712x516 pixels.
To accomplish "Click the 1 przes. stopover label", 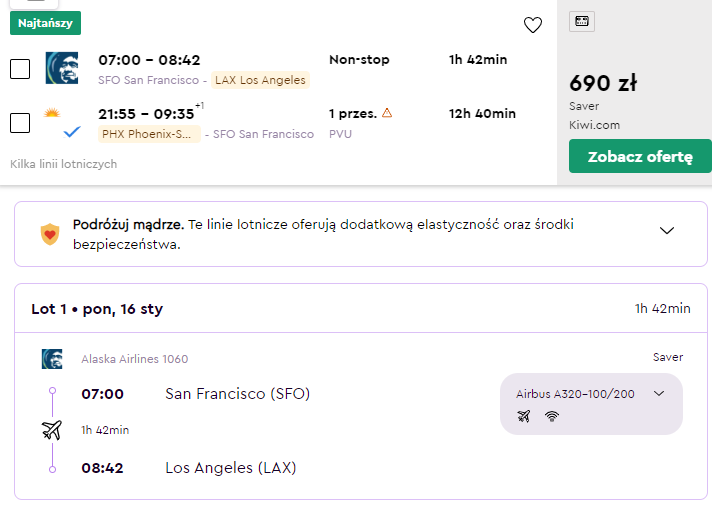I will 353,114.
